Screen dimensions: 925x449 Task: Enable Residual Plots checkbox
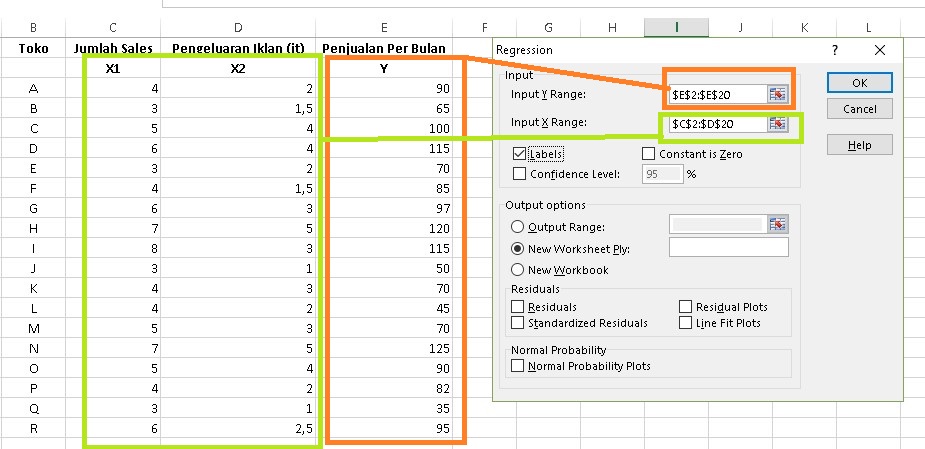(x=686, y=307)
